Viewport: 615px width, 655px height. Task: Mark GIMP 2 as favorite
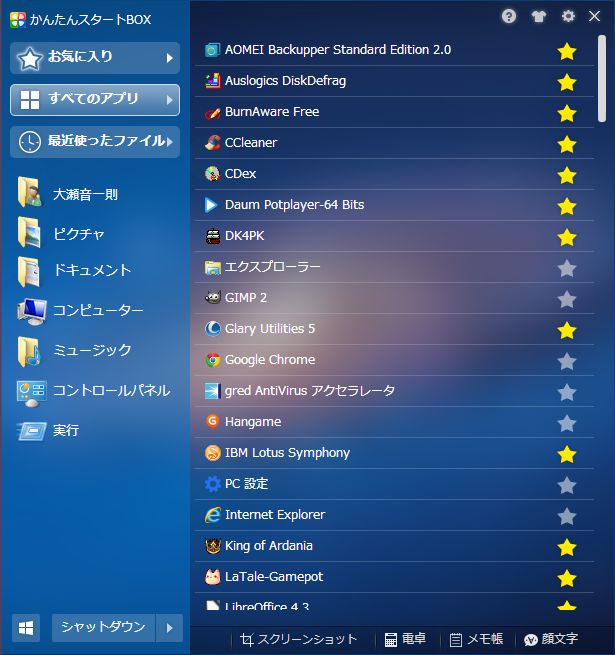[567, 299]
